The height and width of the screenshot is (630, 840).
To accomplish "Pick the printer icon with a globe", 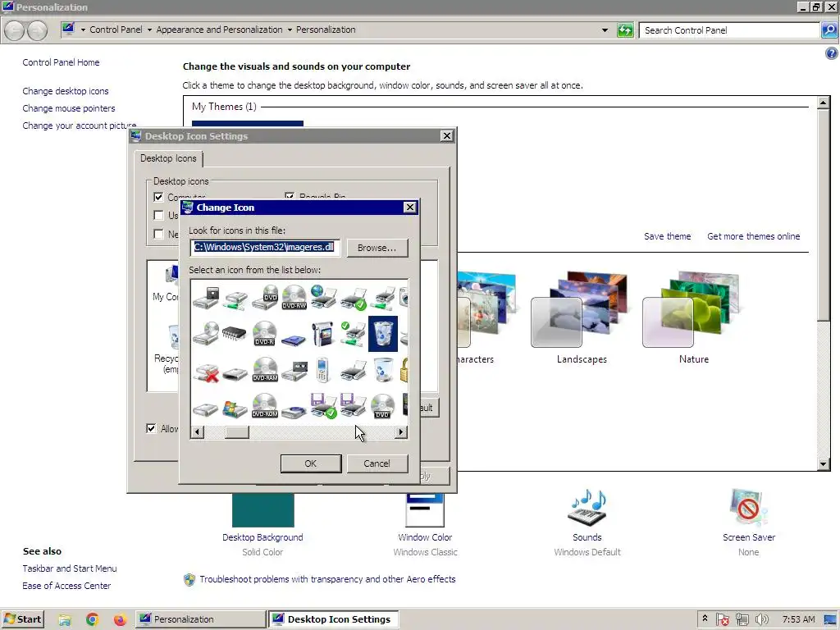I will click(323, 297).
